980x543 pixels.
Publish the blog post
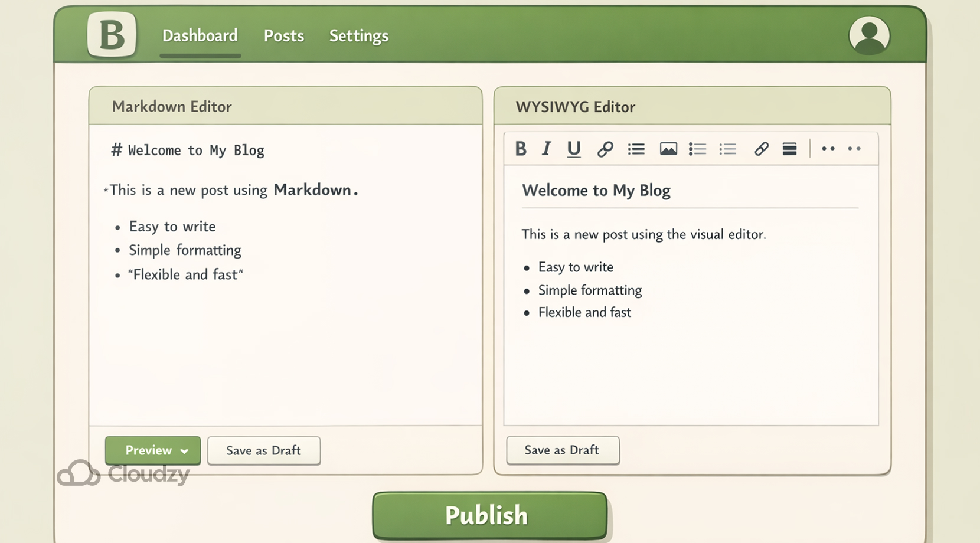[489, 514]
